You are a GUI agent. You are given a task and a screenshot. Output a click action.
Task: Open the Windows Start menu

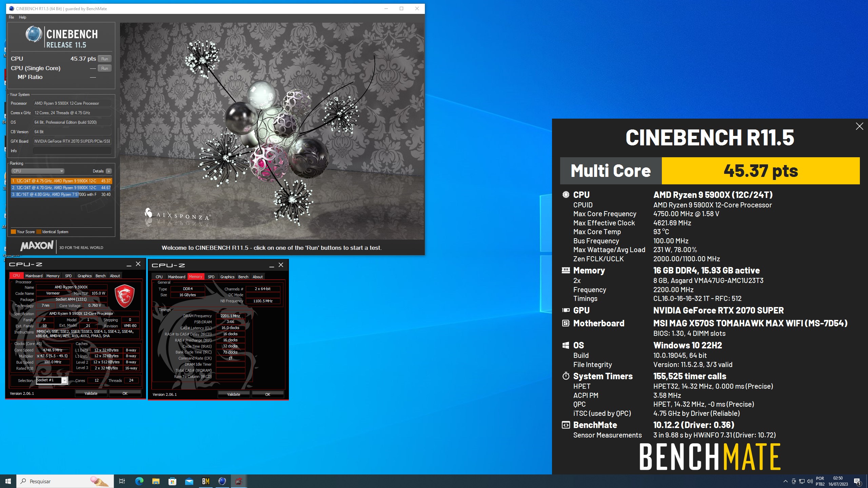tap(8, 481)
